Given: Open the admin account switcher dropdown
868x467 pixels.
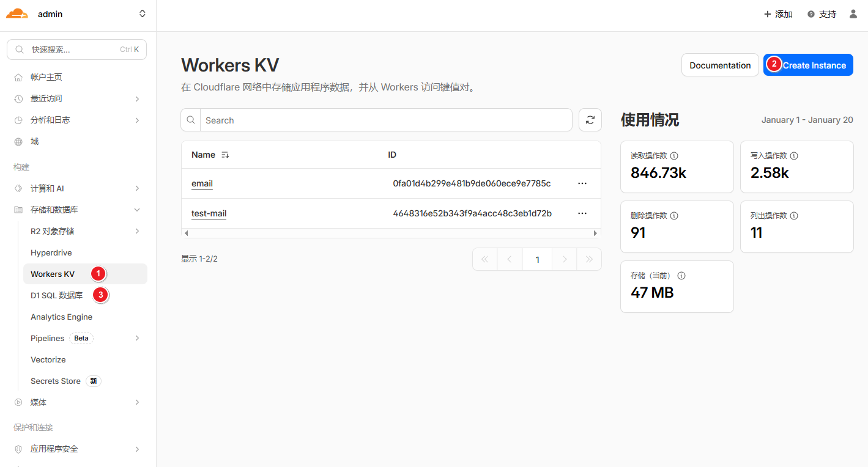Looking at the screenshot, I should (x=142, y=14).
